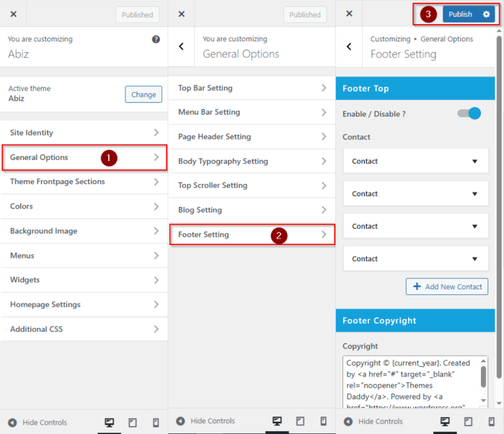Image resolution: width=504 pixels, height=434 pixels.
Task: Open publish settings gear icon
Action: coord(486,14)
